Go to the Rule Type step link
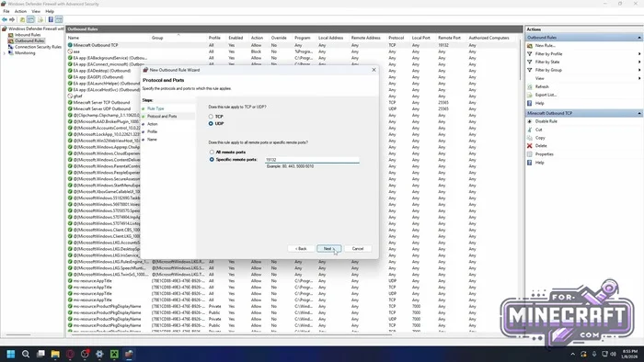Viewport: 644px width, 362px height. click(155, 108)
